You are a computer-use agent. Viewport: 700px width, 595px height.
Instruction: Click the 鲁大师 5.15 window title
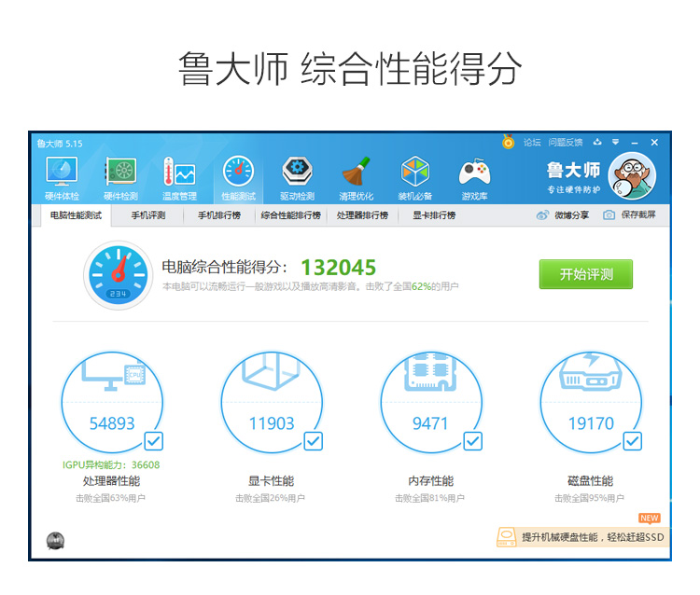pos(60,144)
